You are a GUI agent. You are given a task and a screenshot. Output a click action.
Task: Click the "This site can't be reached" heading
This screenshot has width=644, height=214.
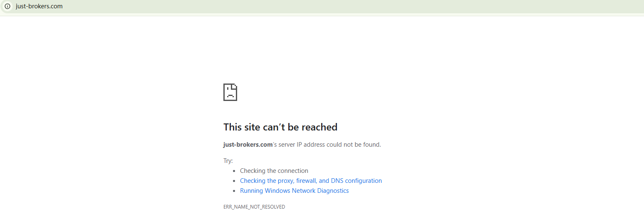click(x=280, y=127)
